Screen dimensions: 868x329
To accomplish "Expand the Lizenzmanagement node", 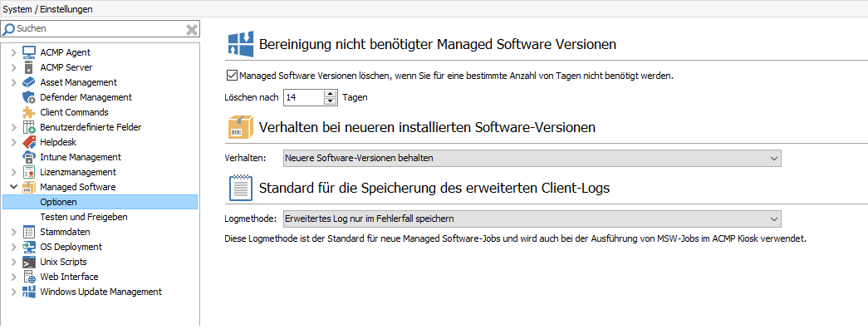I will [x=14, y=172].
